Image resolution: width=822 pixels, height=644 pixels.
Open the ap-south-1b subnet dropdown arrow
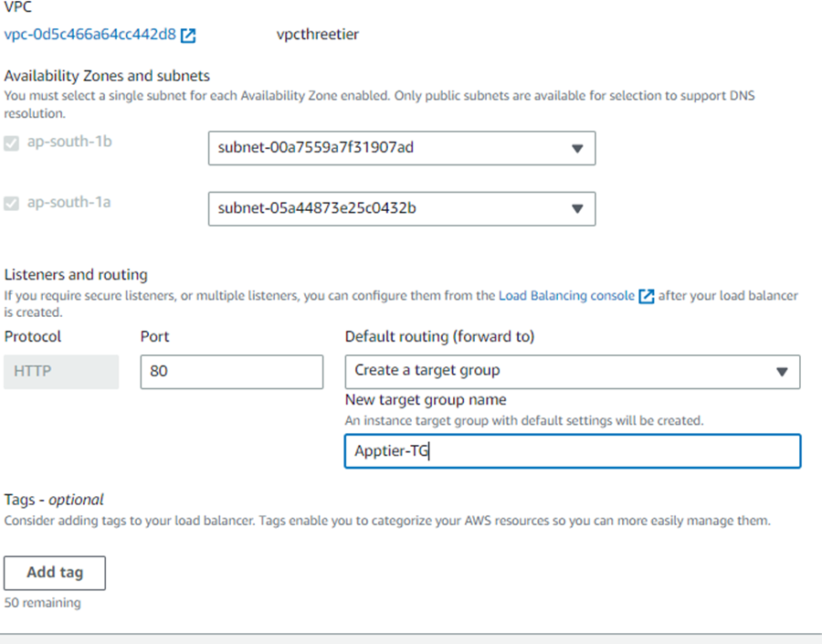tap(577, 147)
